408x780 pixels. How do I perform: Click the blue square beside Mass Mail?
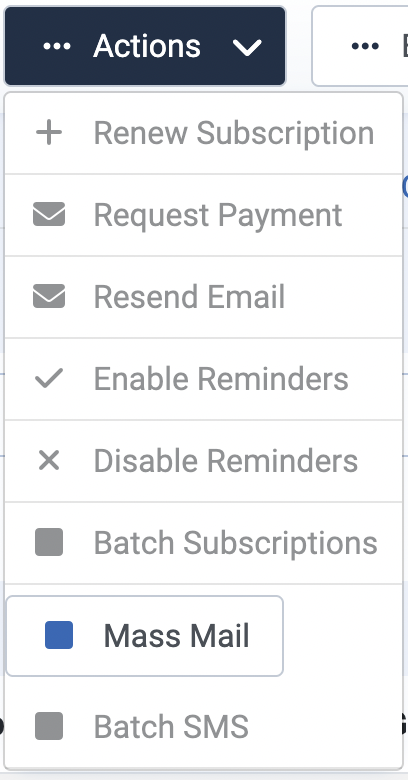coord(59,635)
